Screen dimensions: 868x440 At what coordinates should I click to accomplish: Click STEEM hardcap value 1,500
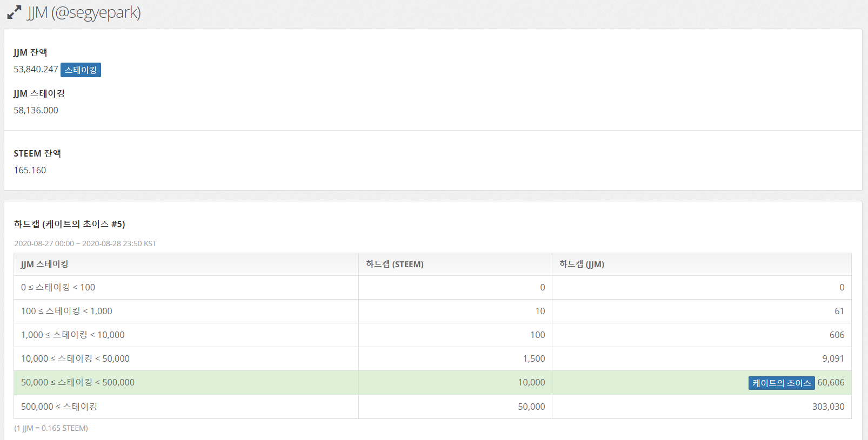tap(534, 358)
